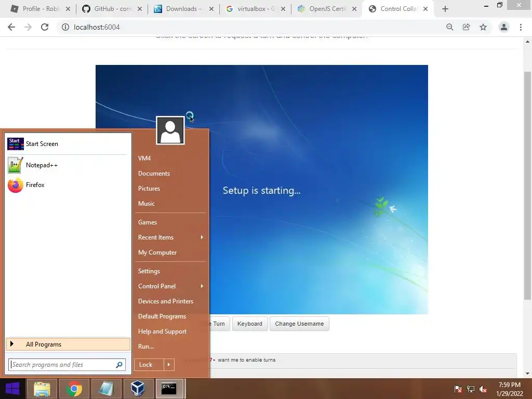Open the arrow next to Lock
The image size is (532, 399).
click(169, 365)
